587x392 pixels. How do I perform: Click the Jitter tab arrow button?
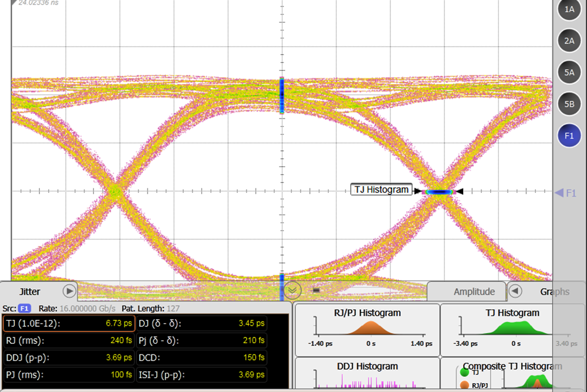69,290
